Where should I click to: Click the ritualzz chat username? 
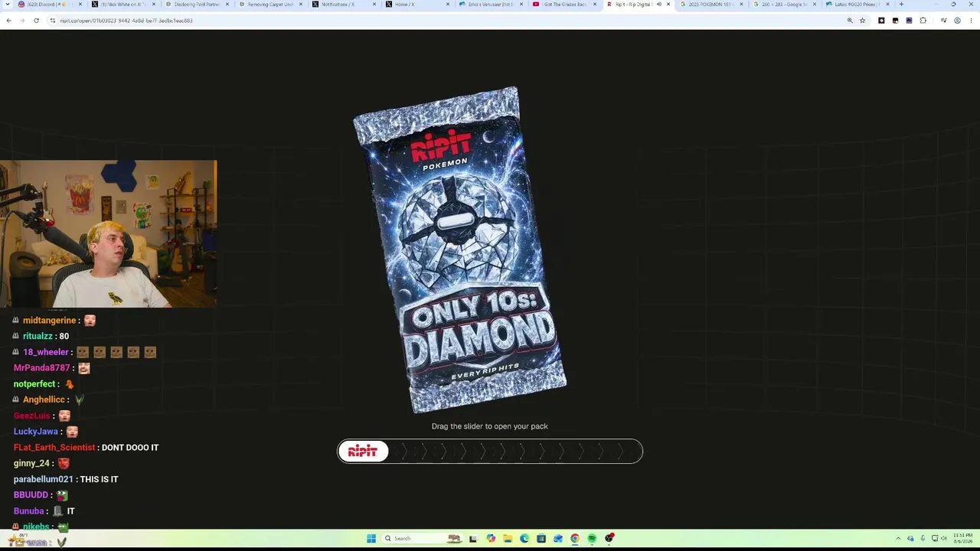(38, 337)
